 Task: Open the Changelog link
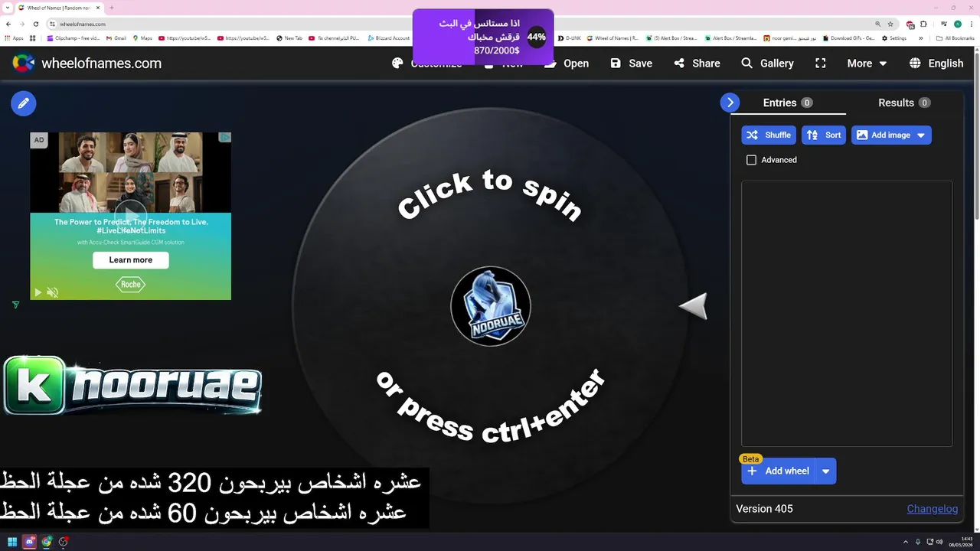(933, 509)
